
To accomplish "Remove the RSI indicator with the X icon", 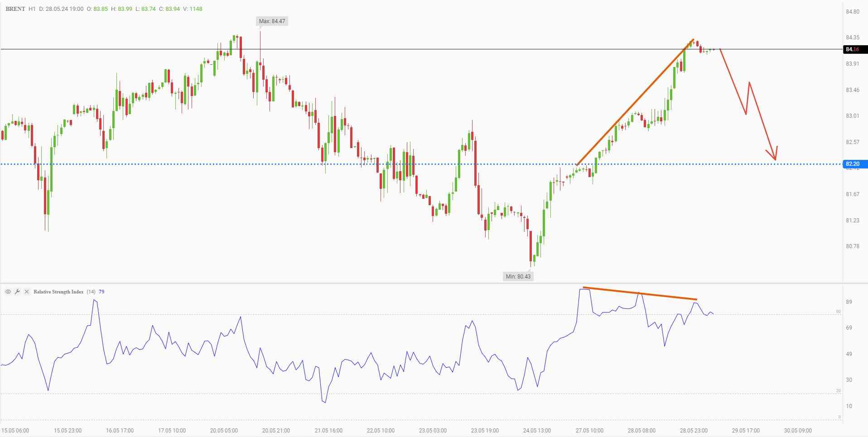I will (x=26, y=292).
